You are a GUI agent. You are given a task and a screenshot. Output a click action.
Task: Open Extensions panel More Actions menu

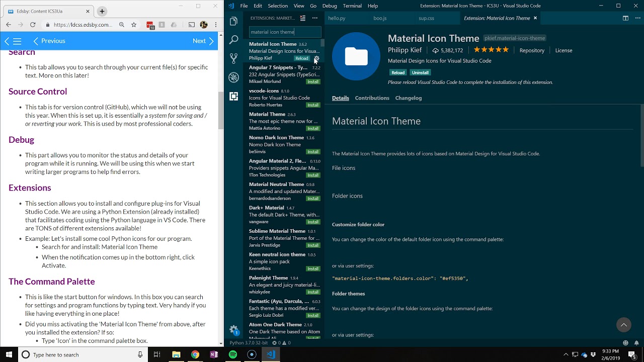tap(315, 18)
